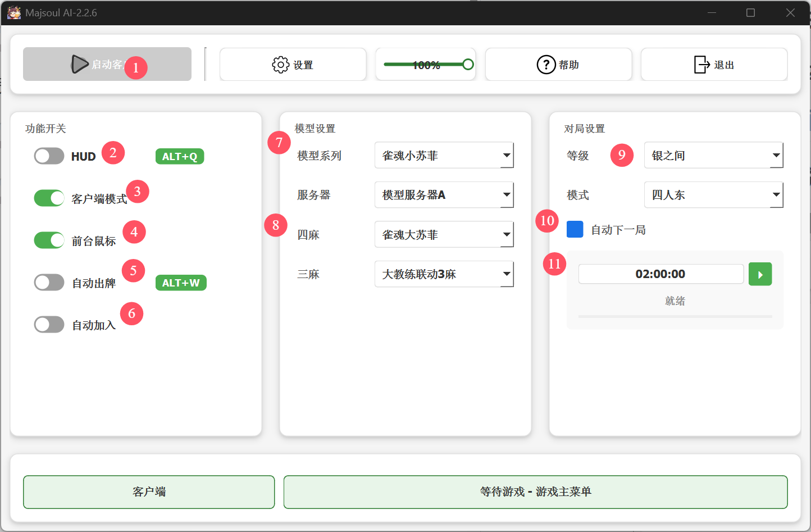Click the play icon on launch client button
This screenshot has width=811, height=532.
79,64
